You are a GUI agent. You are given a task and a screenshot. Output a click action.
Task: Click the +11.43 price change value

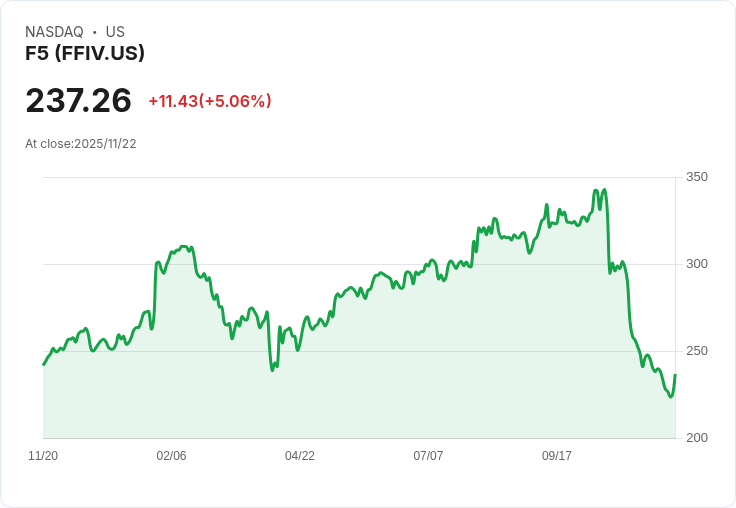pyautogui.click(x=173, y=101)
